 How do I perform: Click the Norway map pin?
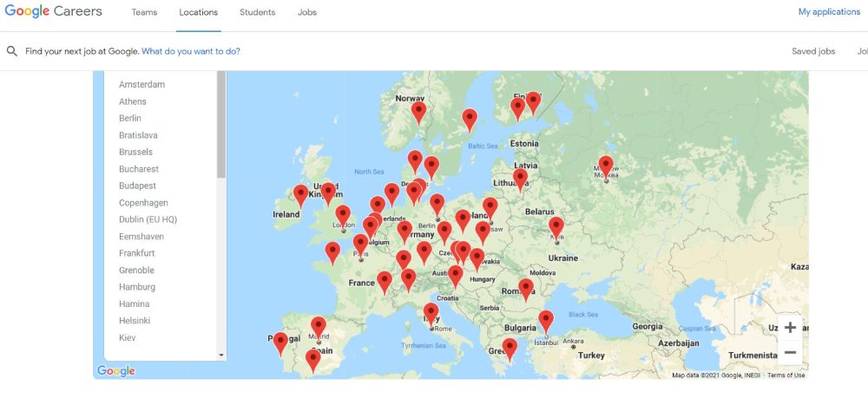[x=419, y=112]
